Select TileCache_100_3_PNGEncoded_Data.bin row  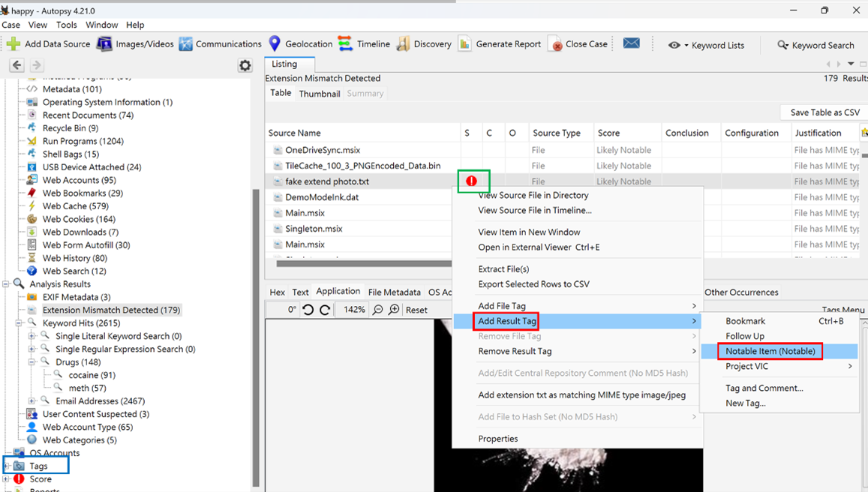[362, 166]
